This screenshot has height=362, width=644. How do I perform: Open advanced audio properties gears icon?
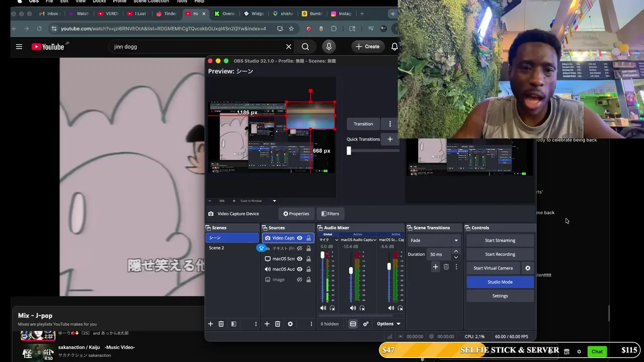[366, 324]
